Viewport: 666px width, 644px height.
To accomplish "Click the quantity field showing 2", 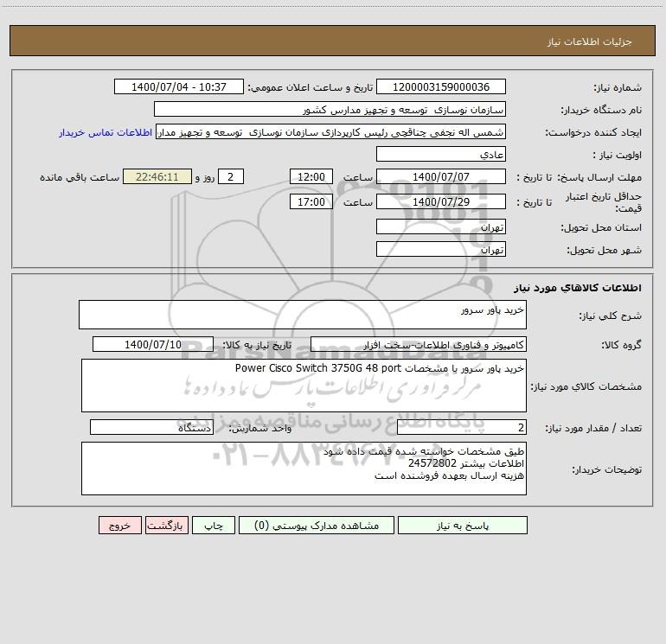I will (462, 428).
